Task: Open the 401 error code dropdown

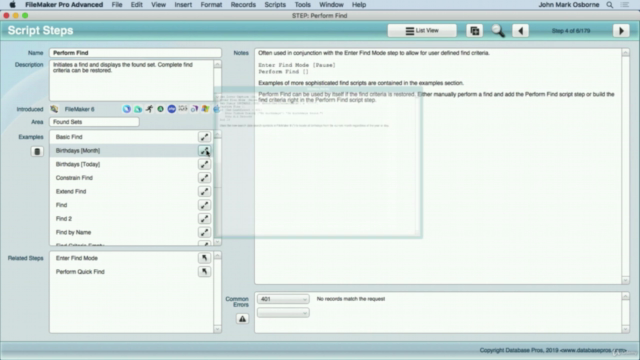Action: 283,299
